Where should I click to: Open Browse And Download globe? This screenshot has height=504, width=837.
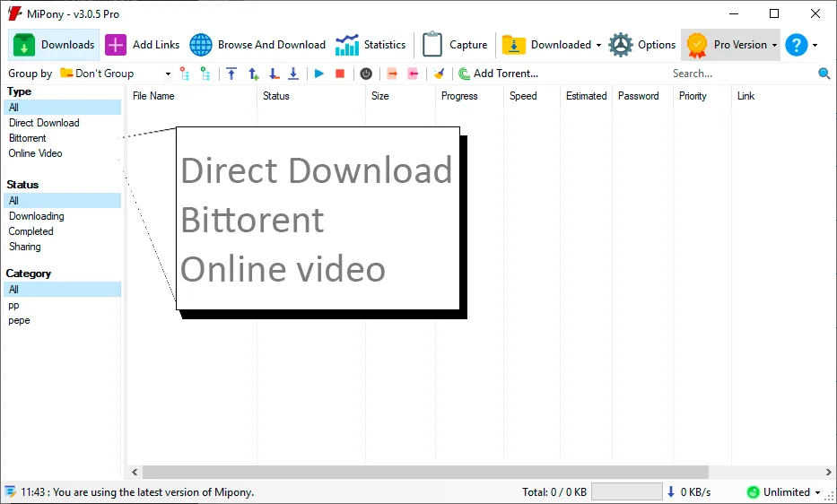coord(201,45)
